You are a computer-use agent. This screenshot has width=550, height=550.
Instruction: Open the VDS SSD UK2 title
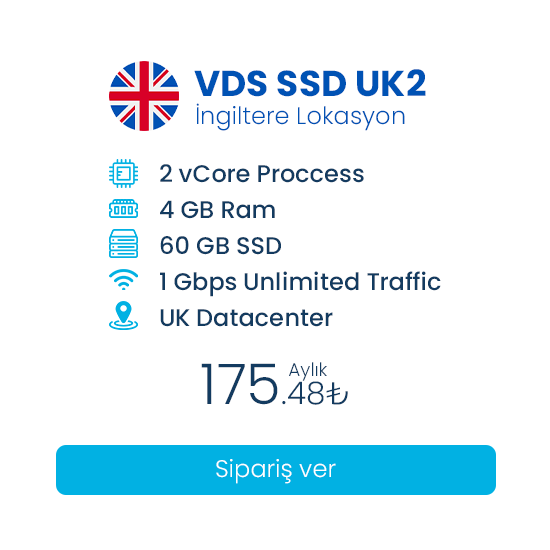[x=310, y=83]
